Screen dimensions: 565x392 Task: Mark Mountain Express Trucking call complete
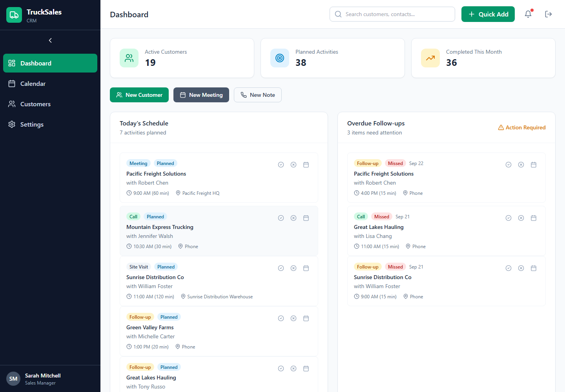point(281,218)
